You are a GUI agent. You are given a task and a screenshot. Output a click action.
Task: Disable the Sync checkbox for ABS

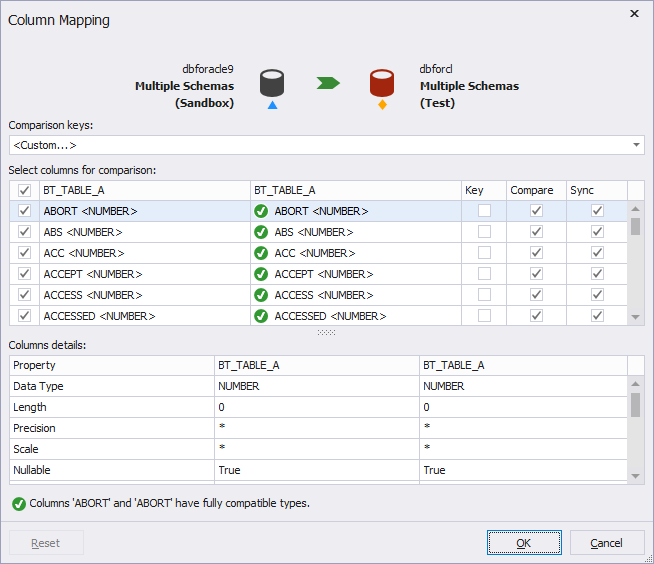point(597,232)
